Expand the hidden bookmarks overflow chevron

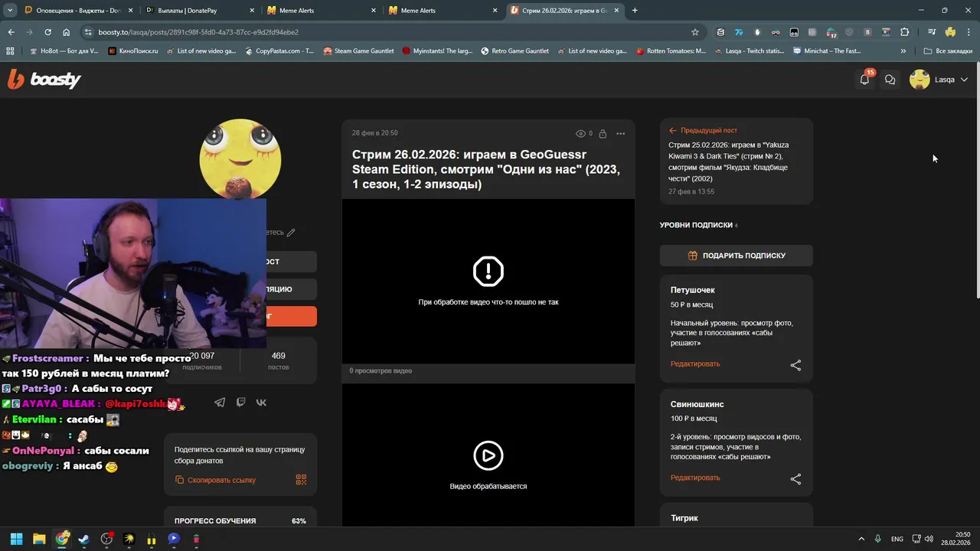coord(903,51)
